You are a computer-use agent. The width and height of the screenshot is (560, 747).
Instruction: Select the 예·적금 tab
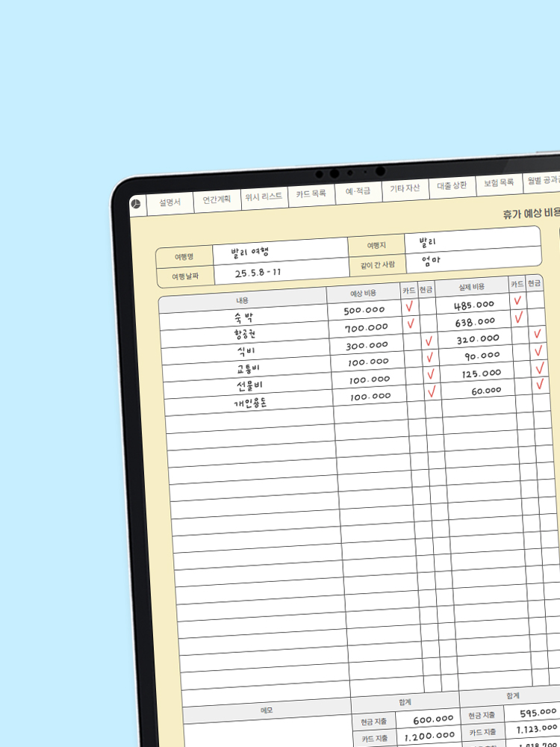357,190
